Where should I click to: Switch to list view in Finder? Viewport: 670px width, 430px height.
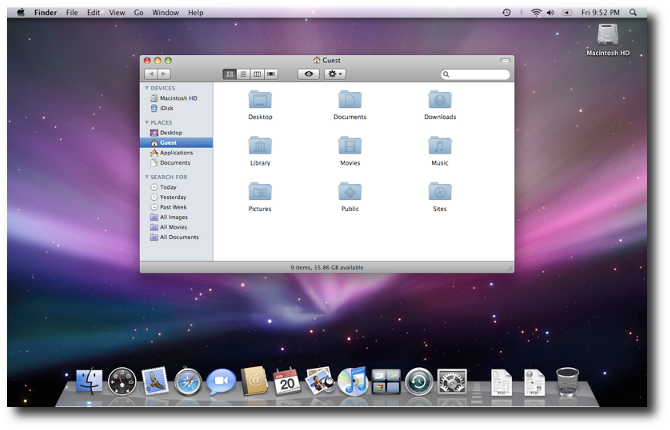tap(243, 74)
